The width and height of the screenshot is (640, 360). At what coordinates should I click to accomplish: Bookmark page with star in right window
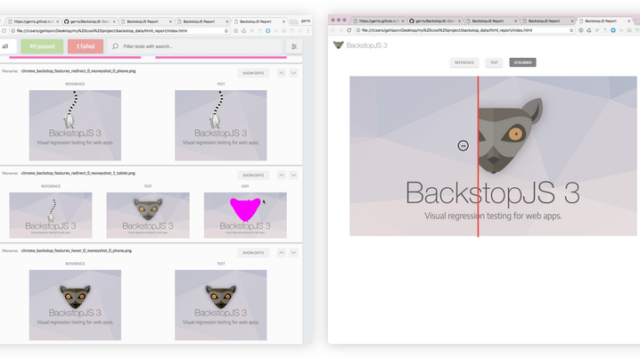point(571,30)
